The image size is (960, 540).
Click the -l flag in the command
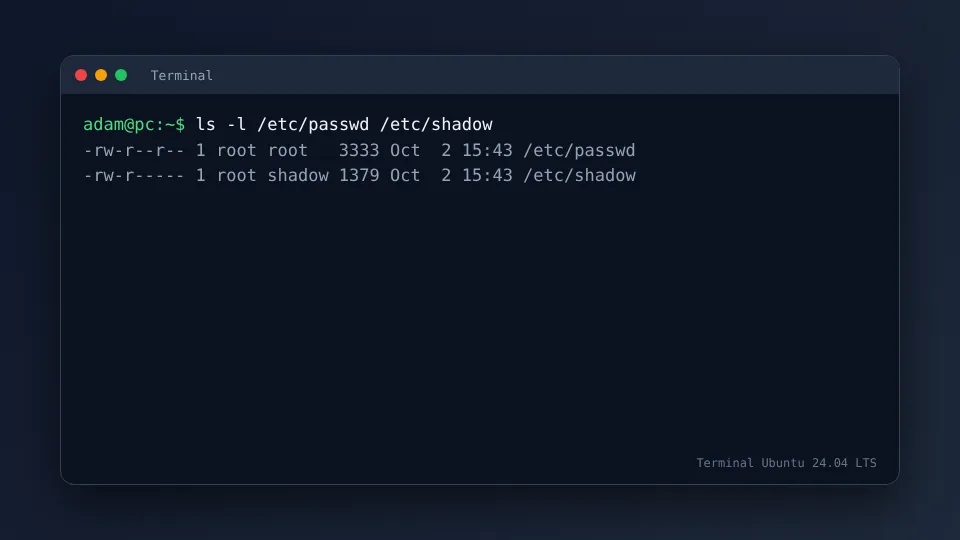pyautogui.click(x=236, y=124)
